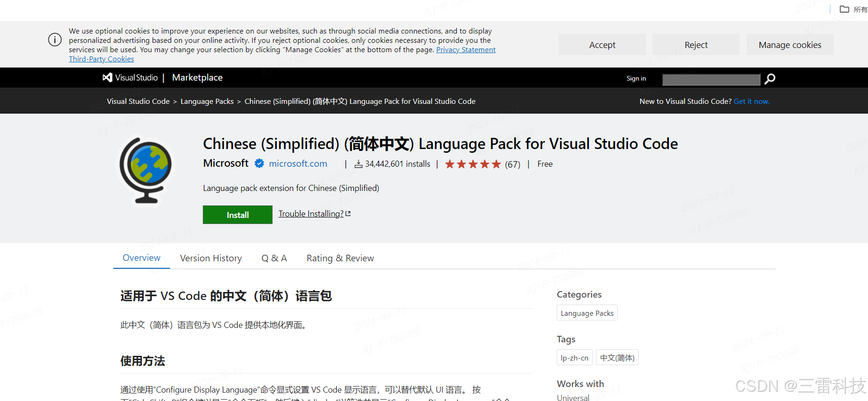Switch to the Rating & Review tab
Viewport: 868px width, 401px height.
[x=340, y=258]
